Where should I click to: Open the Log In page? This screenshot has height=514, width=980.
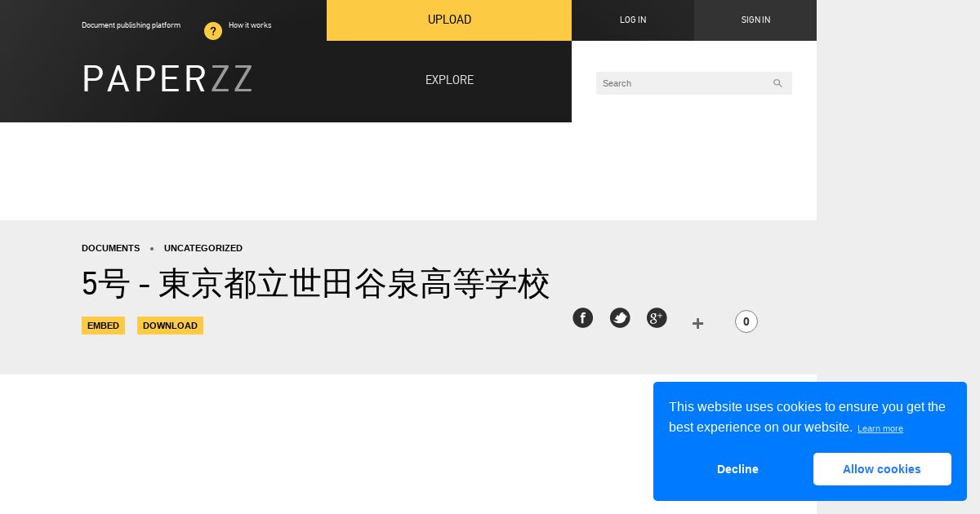[633, 20]
